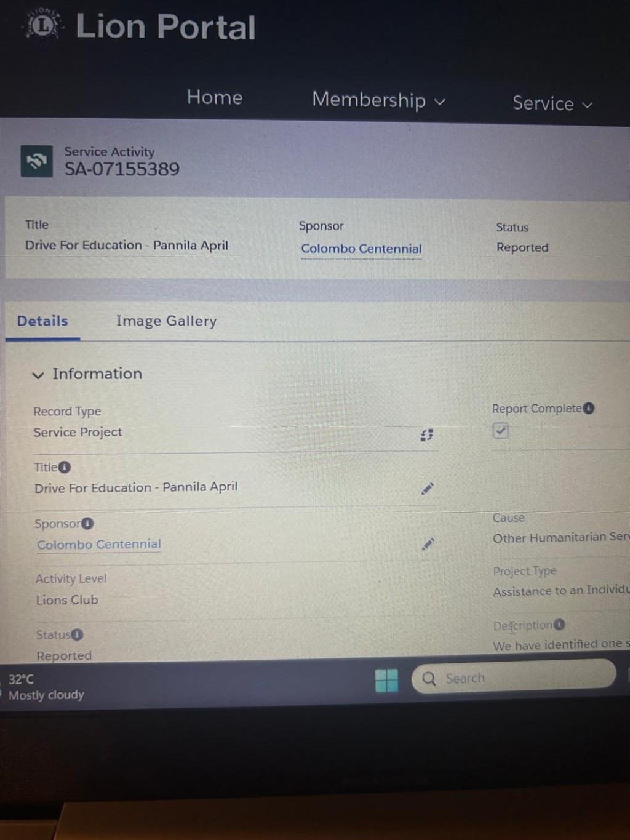This screenshot has height=840, width=630.
Task: Collapse the Information section chevron
Action: pyautogui.click(x=38, y=375)
